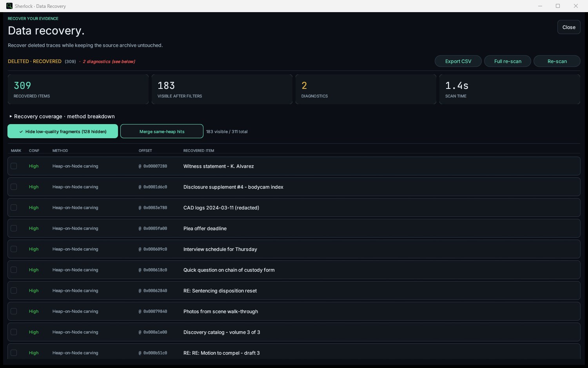Screen dimensions: 588x368
Task: Click the Sherlock app icon in title bar
Action: [9, 6]
